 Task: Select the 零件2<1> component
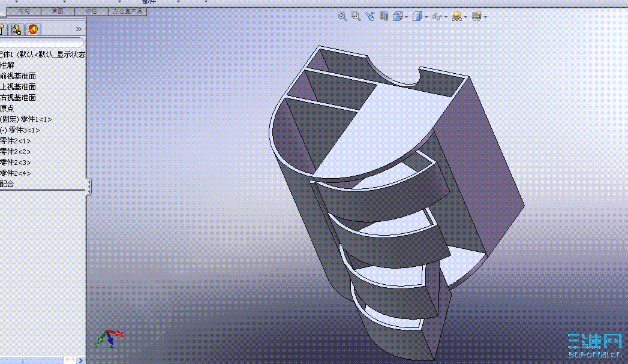(15, 141)
